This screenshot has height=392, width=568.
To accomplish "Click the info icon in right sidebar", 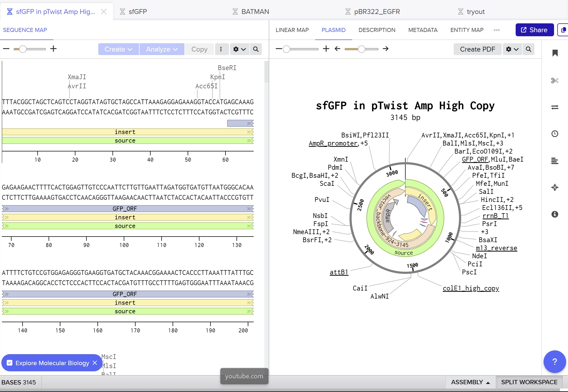I will [x=555, y=214].
